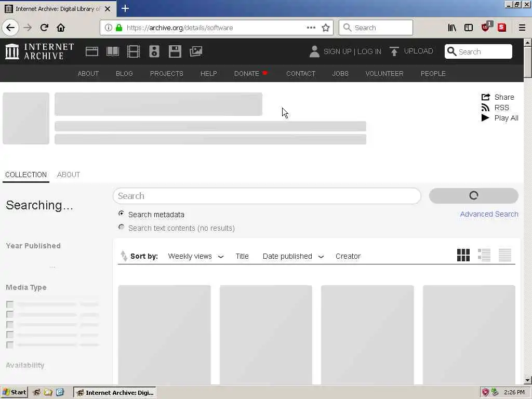Select Search text contents radio button
The image size is (532, 399).
121,227
